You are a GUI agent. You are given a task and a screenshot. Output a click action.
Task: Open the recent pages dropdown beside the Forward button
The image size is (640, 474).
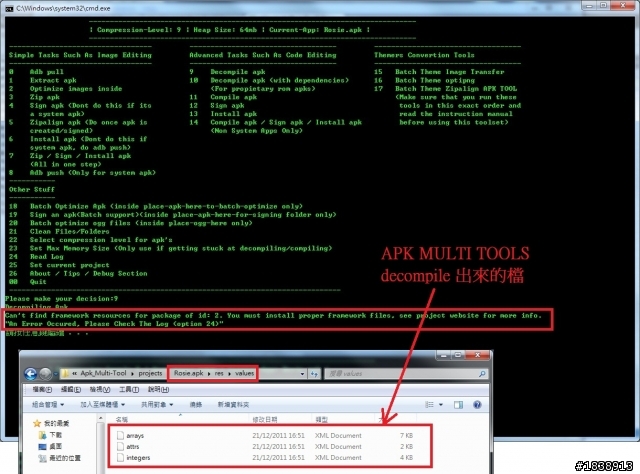click(x=56, y=374)
